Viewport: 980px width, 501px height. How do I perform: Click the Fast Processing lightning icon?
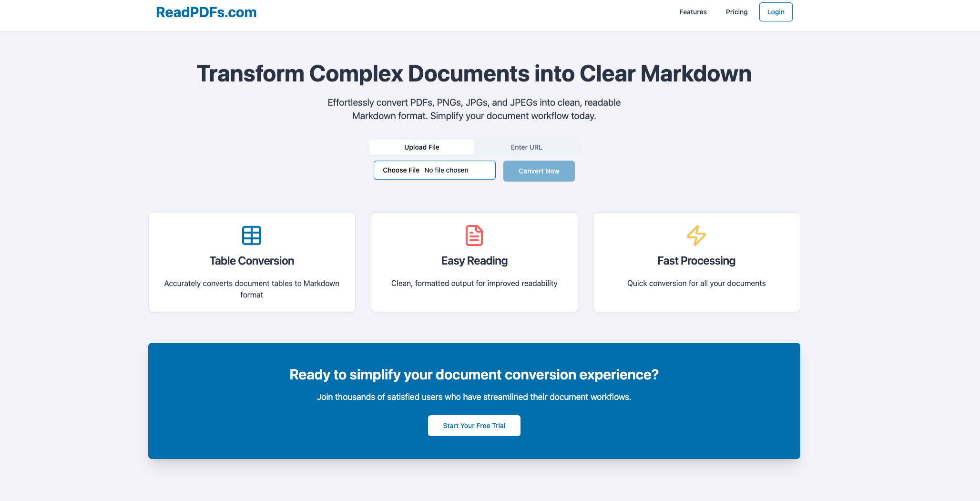click(x=696, y=235)
